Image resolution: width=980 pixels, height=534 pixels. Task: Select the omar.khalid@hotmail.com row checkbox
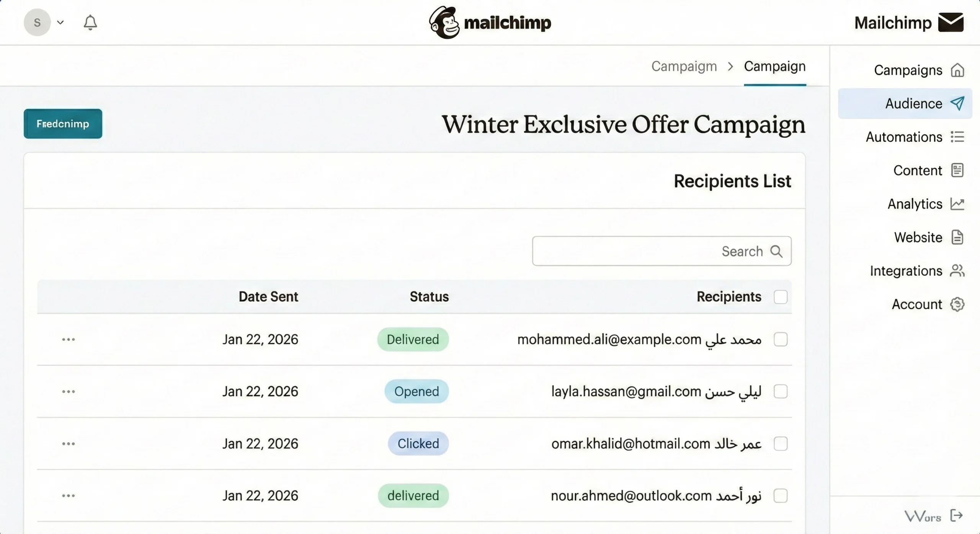[780, 444]
